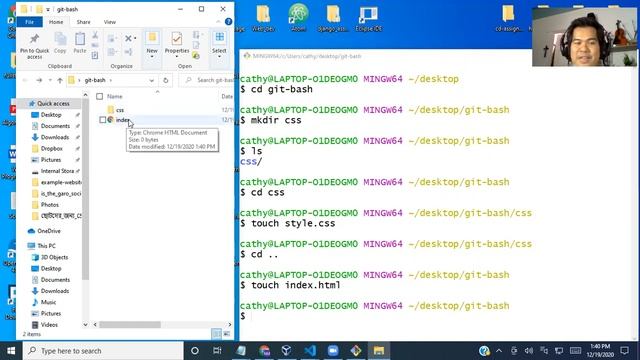Switch to the Home ribbon tab
The width and height of the screenshot is (640, 360).
pyautogui.click(x=56, y=22)
